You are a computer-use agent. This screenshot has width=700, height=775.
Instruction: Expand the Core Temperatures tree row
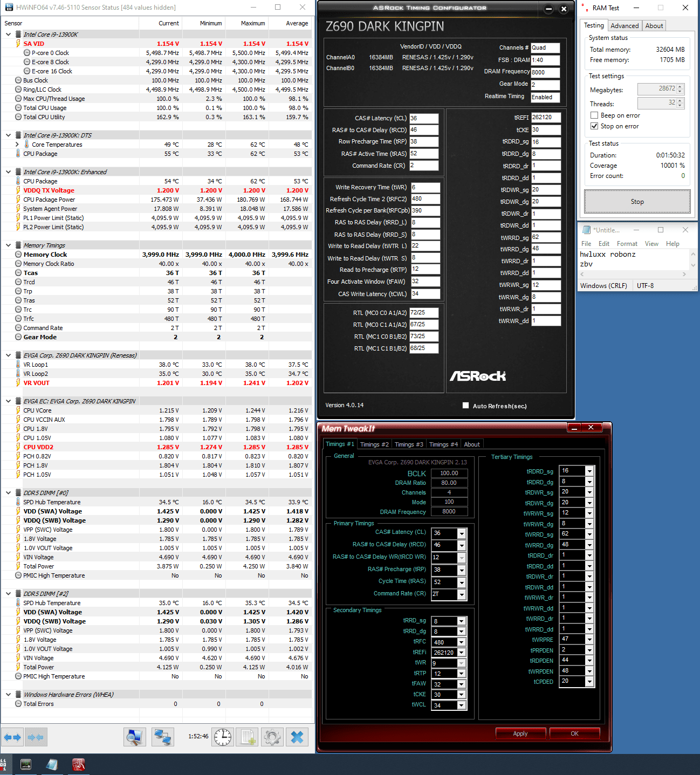pyautogui.click(x=17, y=145)
